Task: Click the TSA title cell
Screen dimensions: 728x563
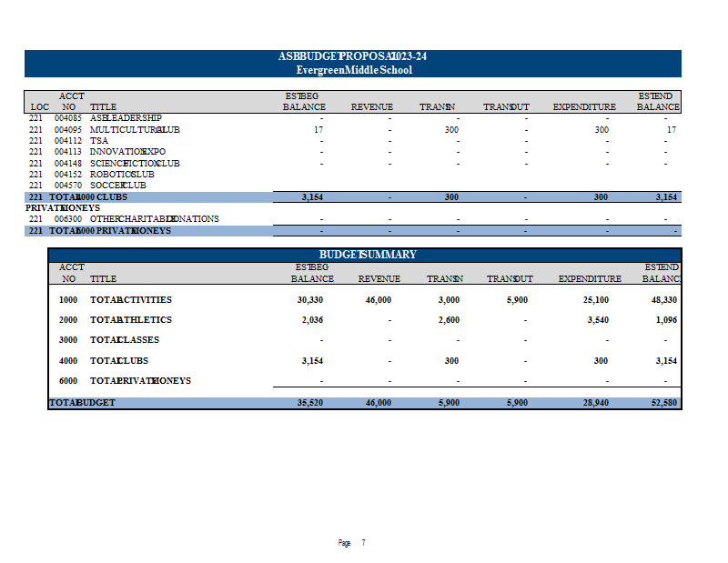Action: (99, 141)
